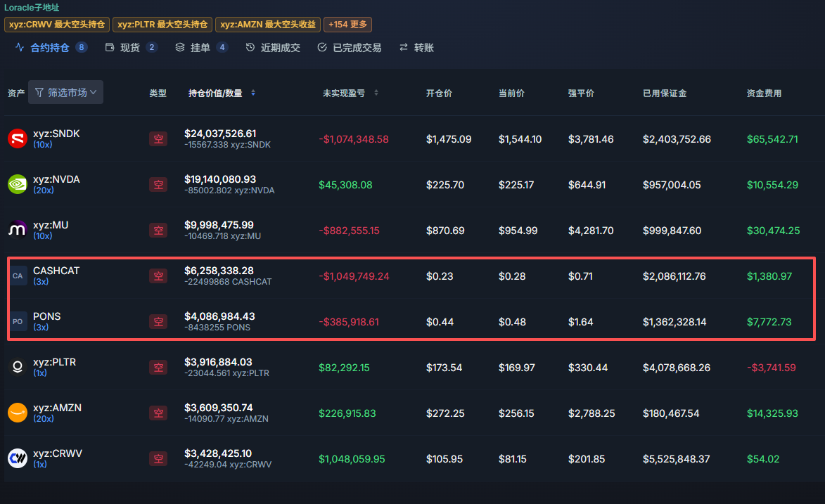Click the xyz:NVDA green logo icon
The image size is (825, 504).
[x=18, y=185]
